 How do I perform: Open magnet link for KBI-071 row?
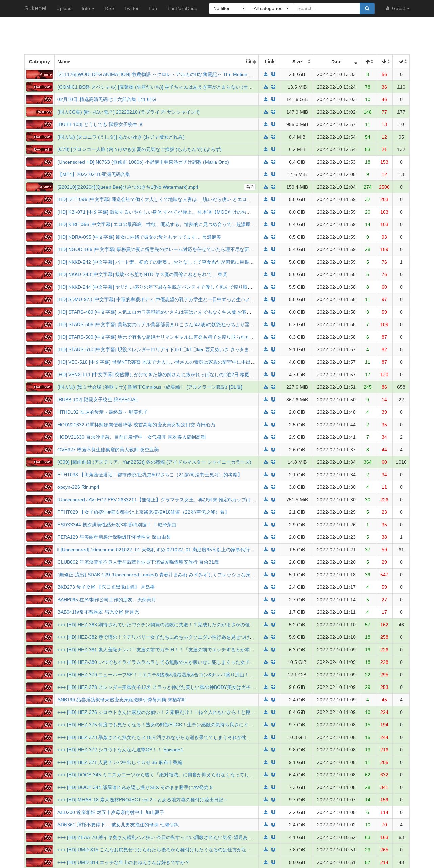point(273,212)
